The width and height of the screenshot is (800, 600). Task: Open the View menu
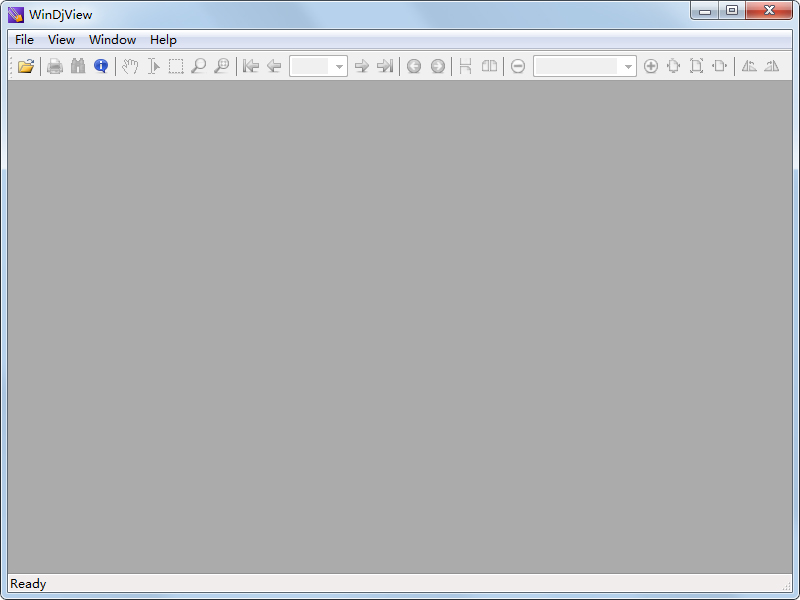61,39
